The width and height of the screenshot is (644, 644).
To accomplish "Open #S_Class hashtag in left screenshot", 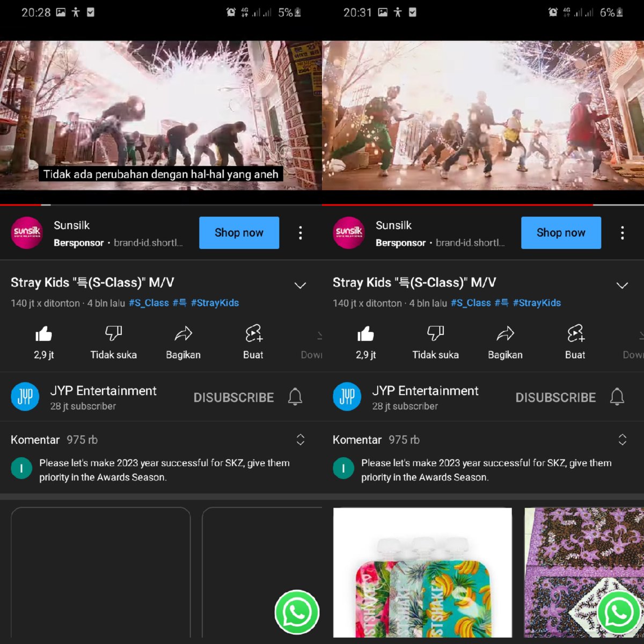I will [149, 303].
